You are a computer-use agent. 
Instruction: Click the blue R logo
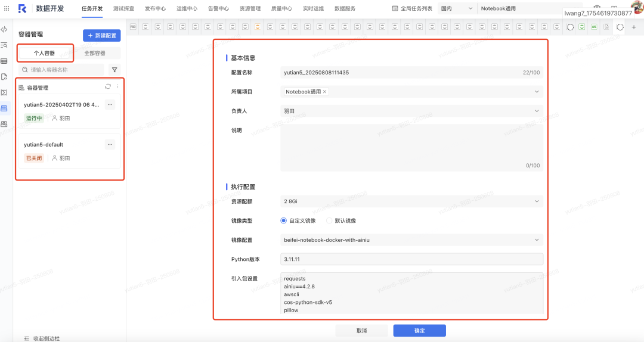pyautogui.click(x=23, y=8)
